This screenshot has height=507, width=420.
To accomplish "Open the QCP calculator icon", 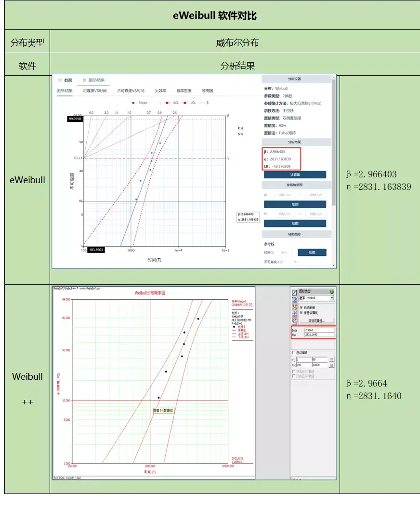I will click(294, 320).
